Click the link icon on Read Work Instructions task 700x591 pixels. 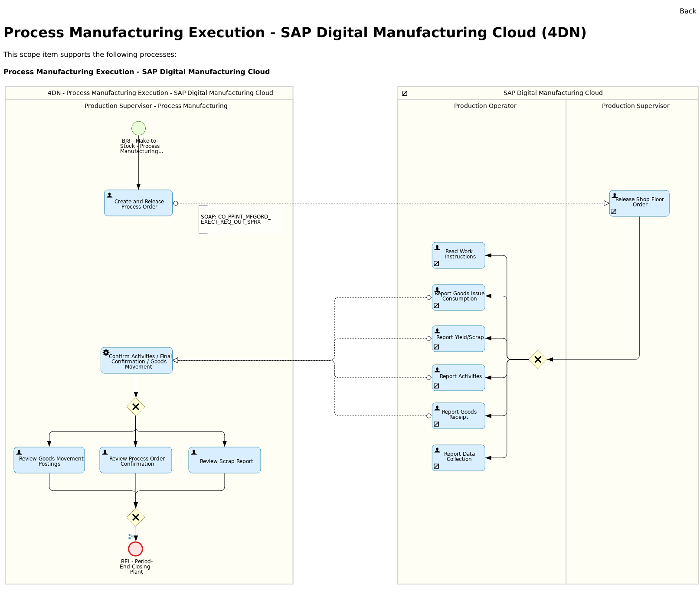click(436, 263)
